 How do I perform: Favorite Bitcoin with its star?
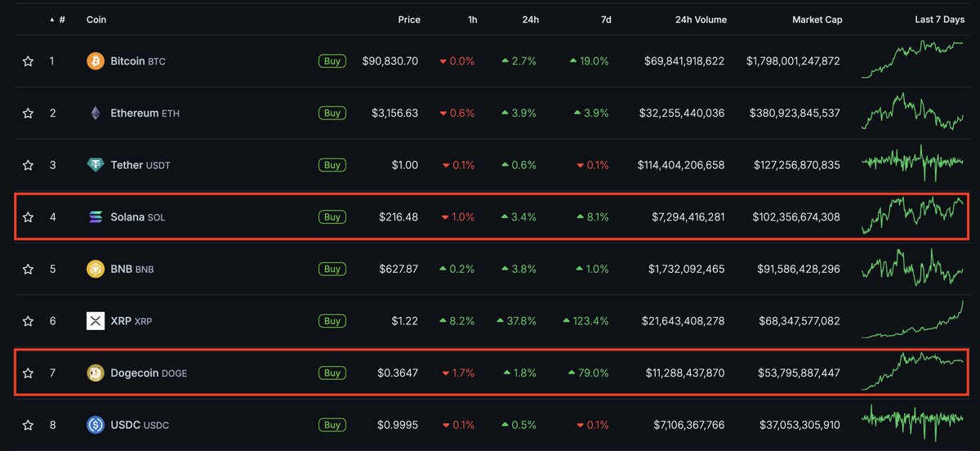point(28,61)
